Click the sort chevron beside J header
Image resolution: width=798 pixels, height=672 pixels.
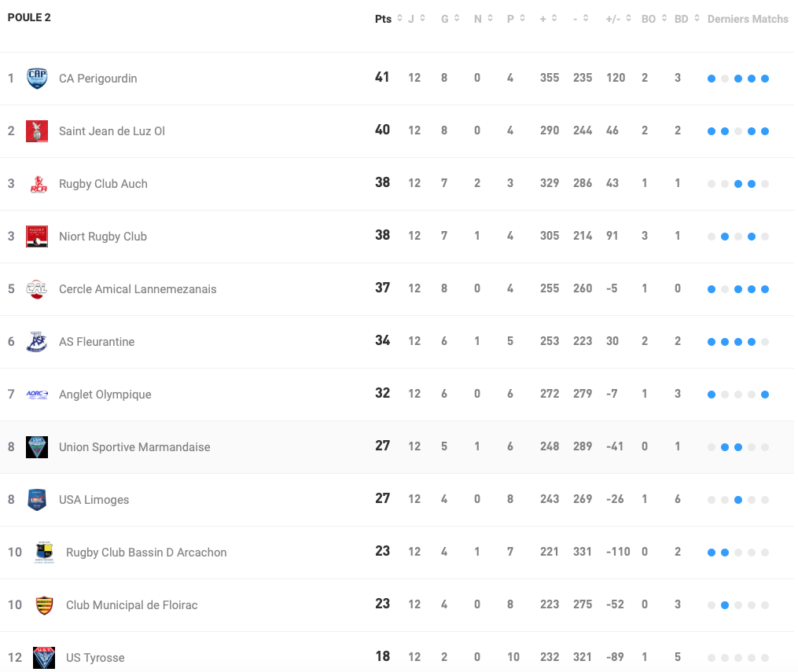point(422,18)
